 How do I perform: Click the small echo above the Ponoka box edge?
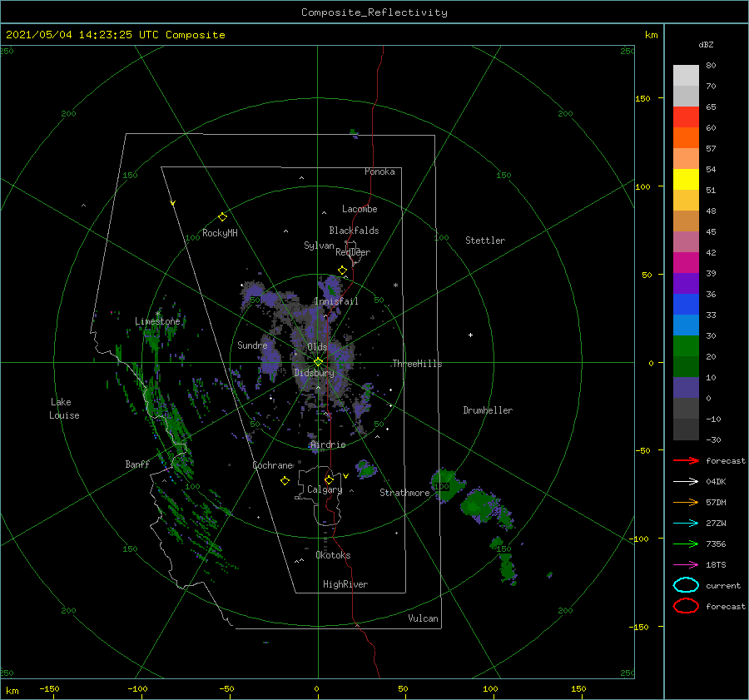[x=354, y=133]
